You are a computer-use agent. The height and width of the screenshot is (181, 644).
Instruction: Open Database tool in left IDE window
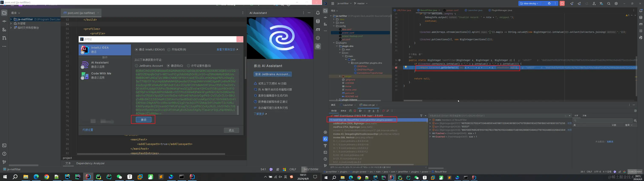point(318,21)
